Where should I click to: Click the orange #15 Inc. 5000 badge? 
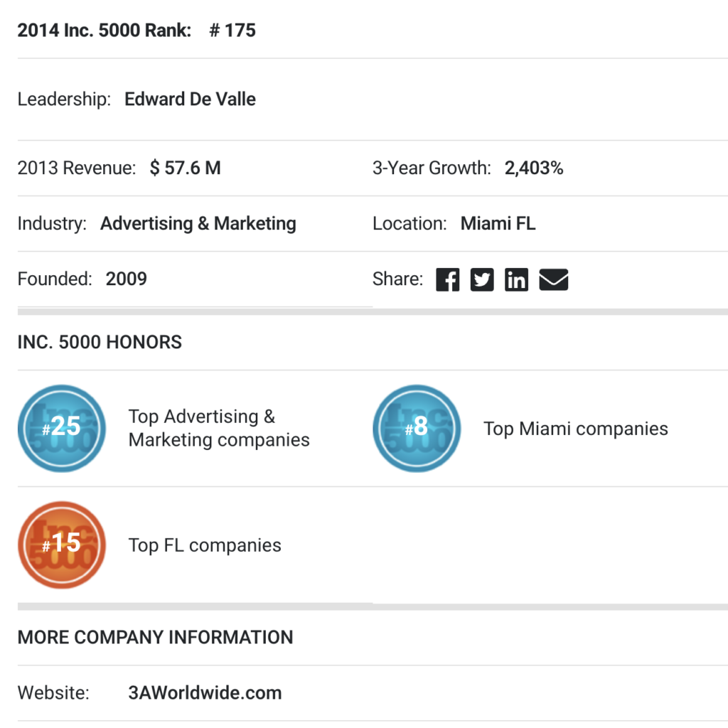[62, 545]
